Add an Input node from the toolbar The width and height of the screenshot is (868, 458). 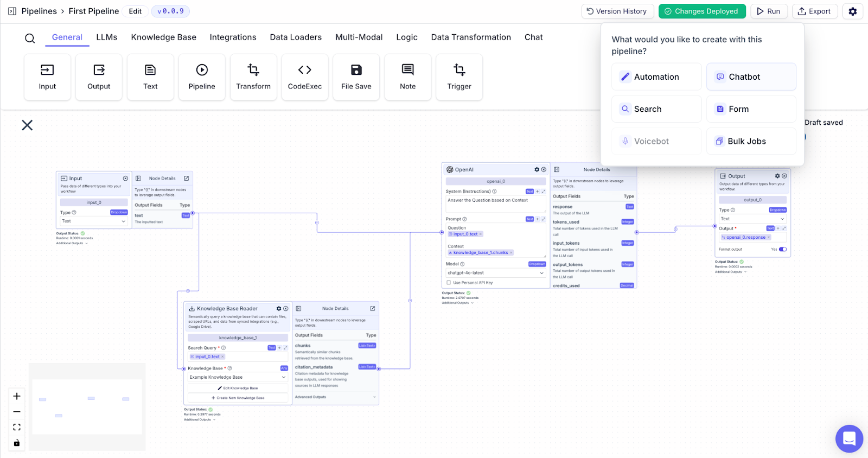(47, 77)
